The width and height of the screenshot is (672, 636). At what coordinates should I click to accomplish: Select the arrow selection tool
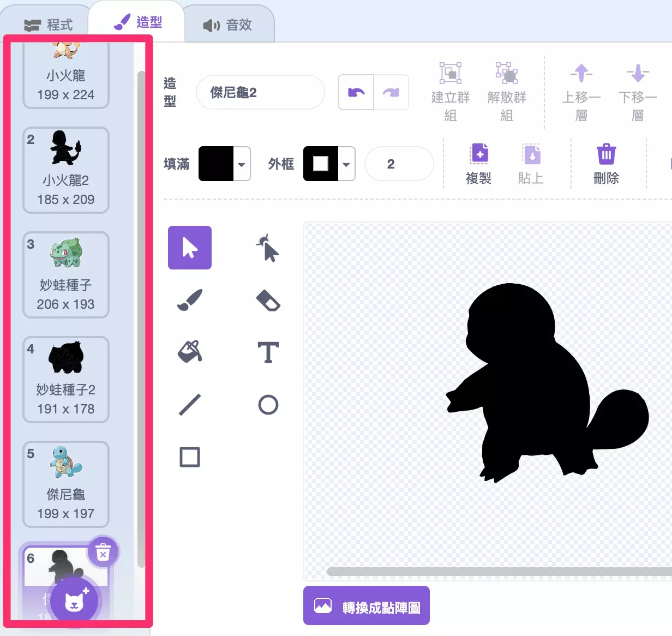[189, 247]
